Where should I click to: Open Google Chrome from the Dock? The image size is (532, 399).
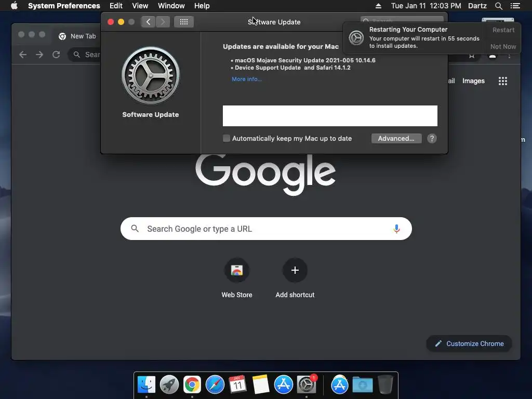coord(192,385)
